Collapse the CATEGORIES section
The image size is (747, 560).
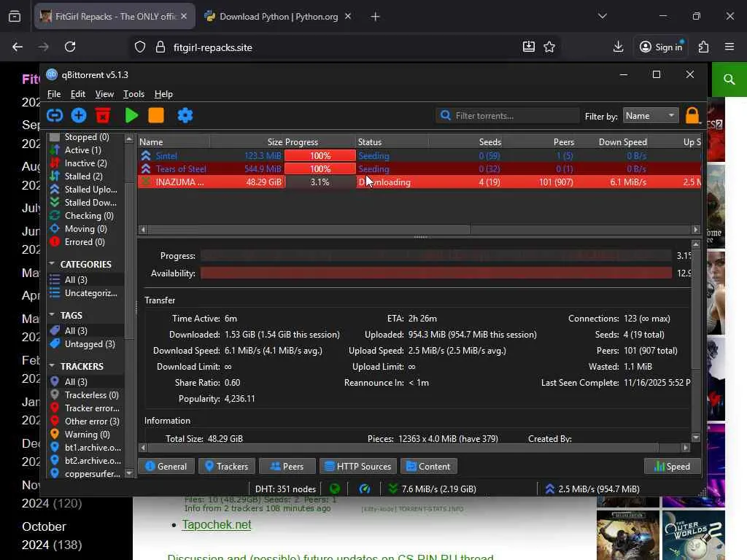pyautogui.click(x=52, y=264)
